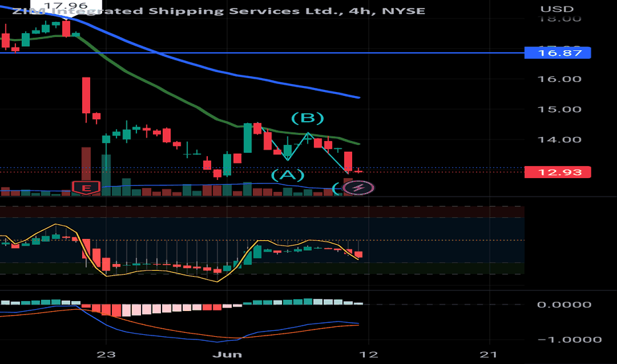Click the ZIM Integrated Shipping Services title
617x364 pixels.
click(x=218, y=11)
